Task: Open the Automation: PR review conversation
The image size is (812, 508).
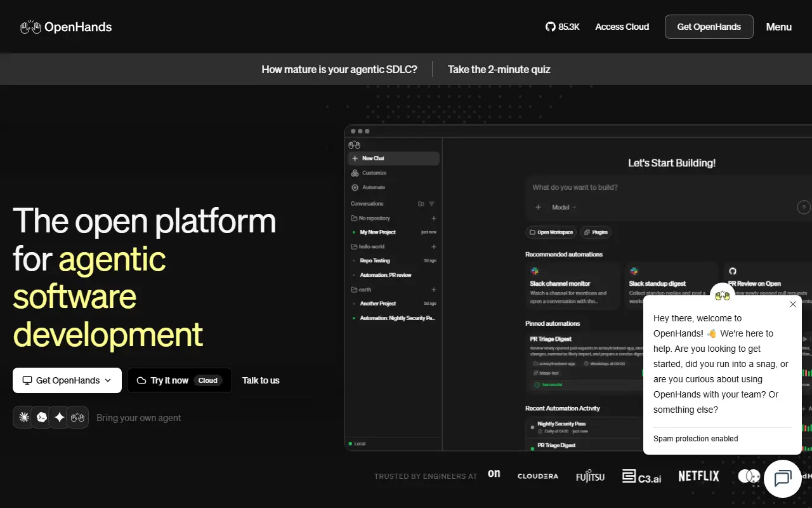Action: point(393,275)
